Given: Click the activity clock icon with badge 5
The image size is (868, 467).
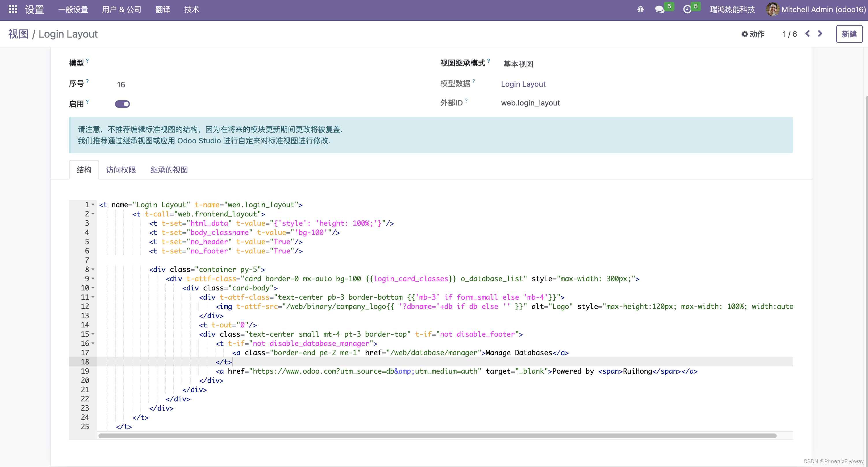Looking at the screenshot, I should tap(687, 10).
